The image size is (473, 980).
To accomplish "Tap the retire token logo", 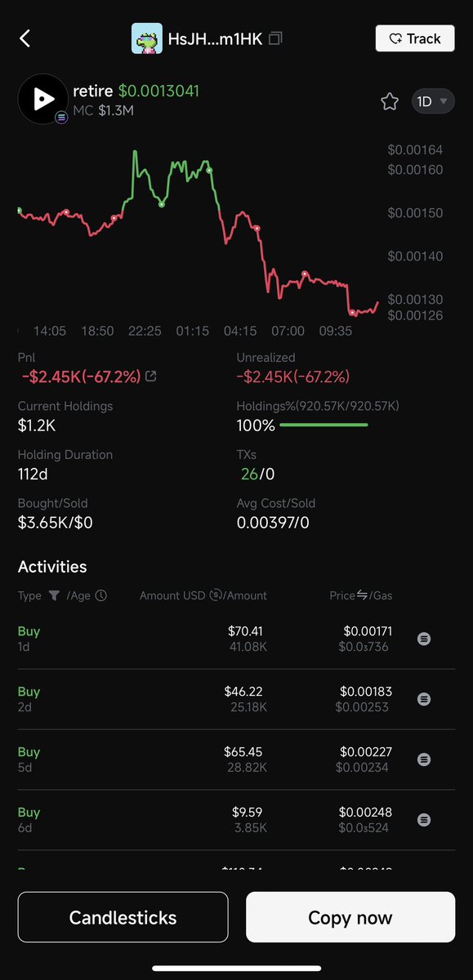I will coord(43,99).
